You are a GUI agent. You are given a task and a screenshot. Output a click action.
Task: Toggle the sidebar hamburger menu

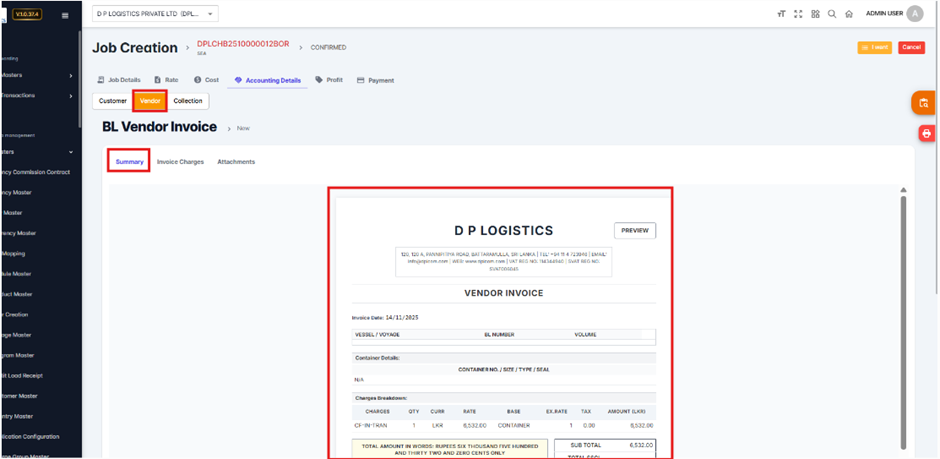[65, 15]
